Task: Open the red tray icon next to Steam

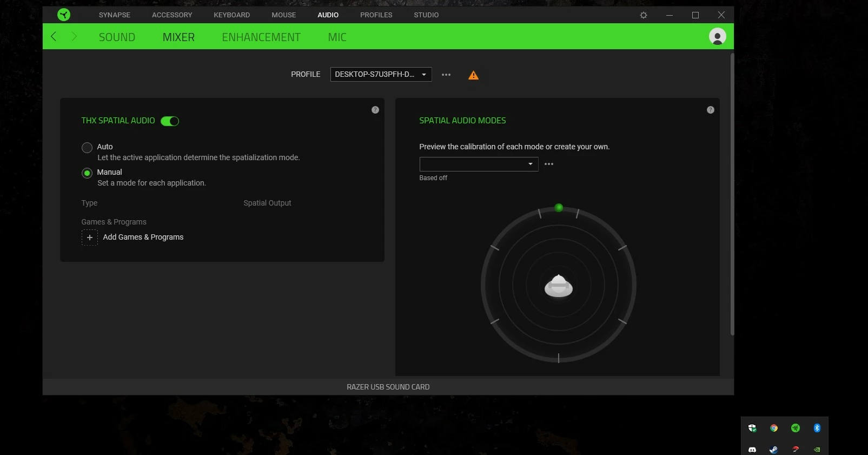Action: [x=796, y=450]
